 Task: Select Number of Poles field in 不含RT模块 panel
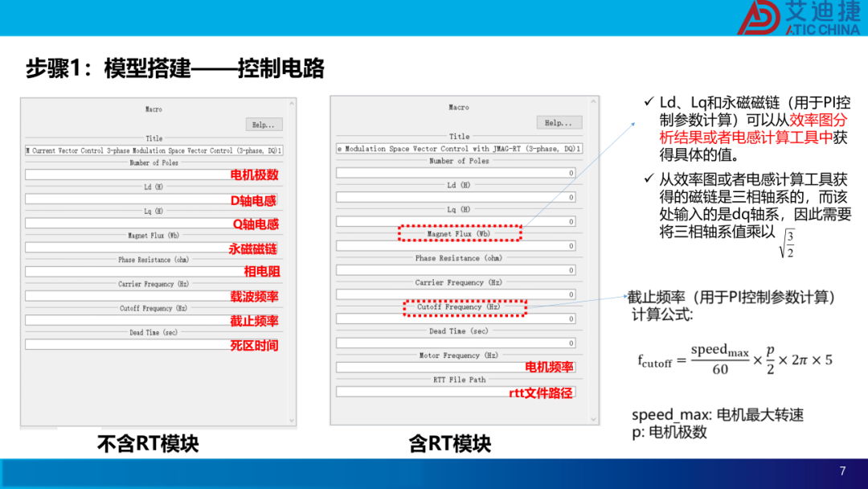152,175
